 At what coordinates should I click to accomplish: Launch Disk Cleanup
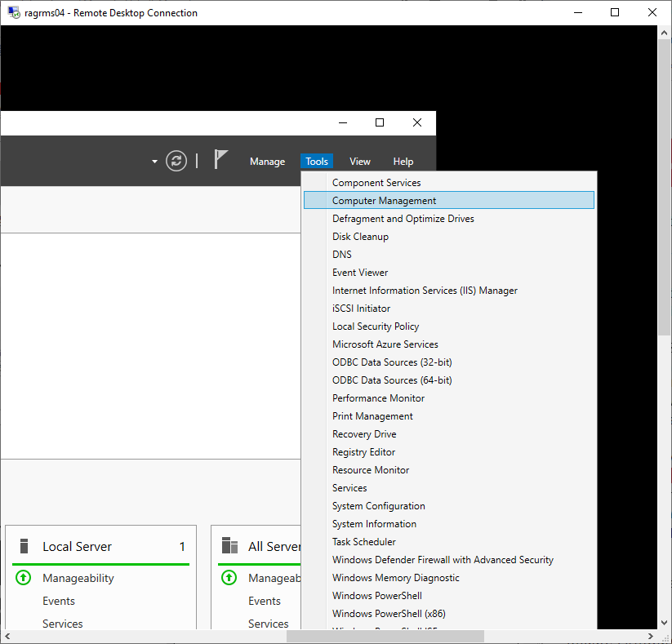[x=449, y=237]
